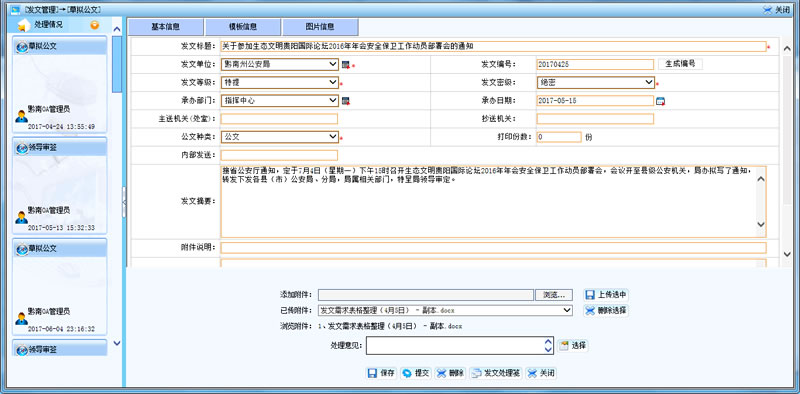The width and height of the screenshot is (800, 394).
Task: Click the 删除选择 button
Action: click(x=606, y=310)
